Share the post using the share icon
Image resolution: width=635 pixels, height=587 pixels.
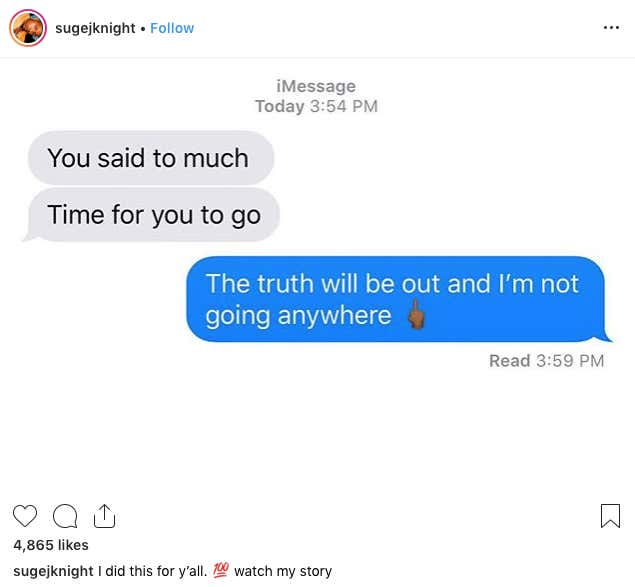pyautogui.click(x=104, y=516)
